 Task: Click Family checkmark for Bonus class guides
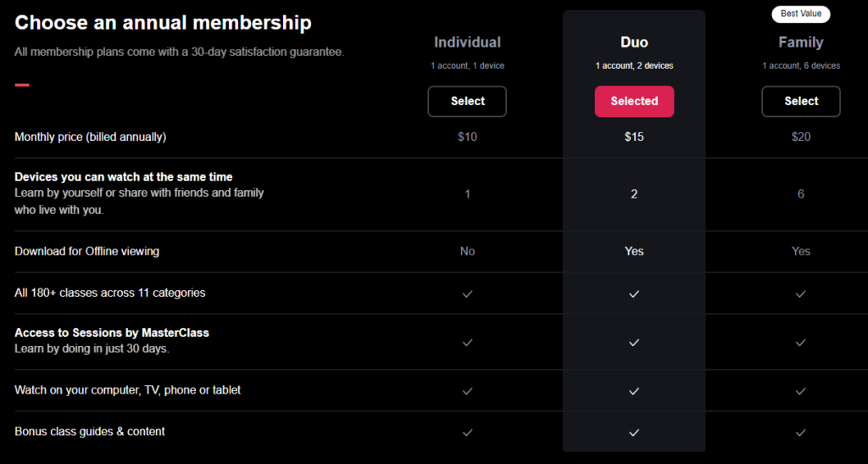801,433
